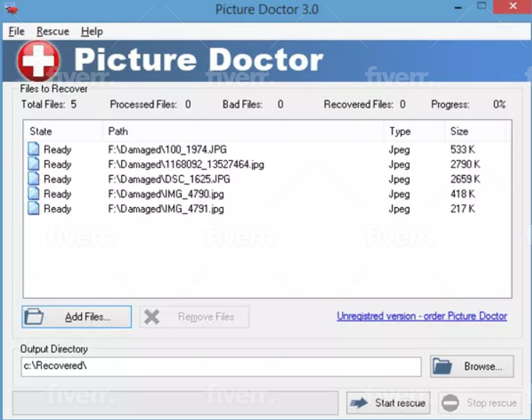Close the Picture Doctor window
The width and height of the screenshot is (532, 420).
coord(512,7)
